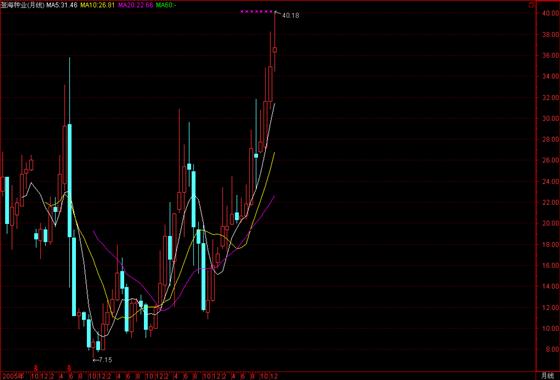
Task: Click the small red icon above the 40.00 axis label
Action: click(532, 4)
